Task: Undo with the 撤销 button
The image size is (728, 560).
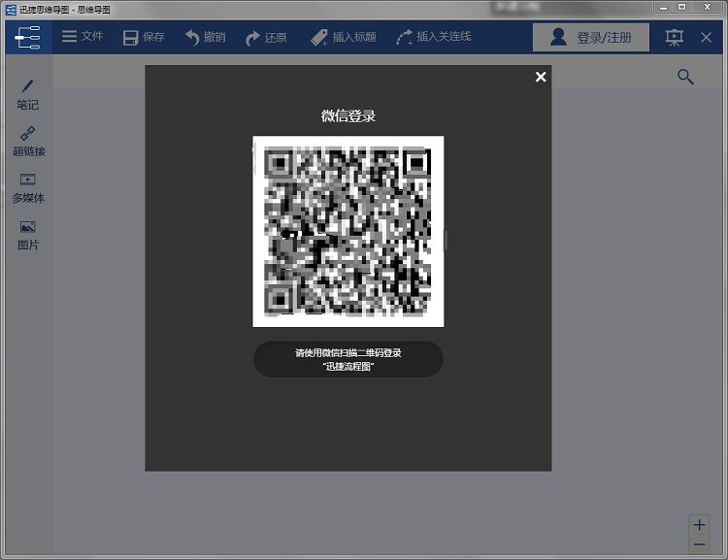Action: [x=205, y=37]
